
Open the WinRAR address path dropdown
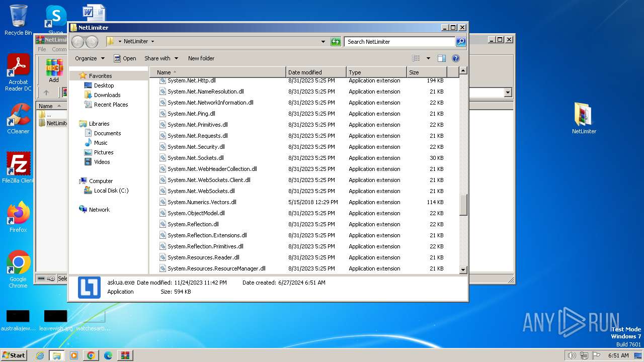508,93
